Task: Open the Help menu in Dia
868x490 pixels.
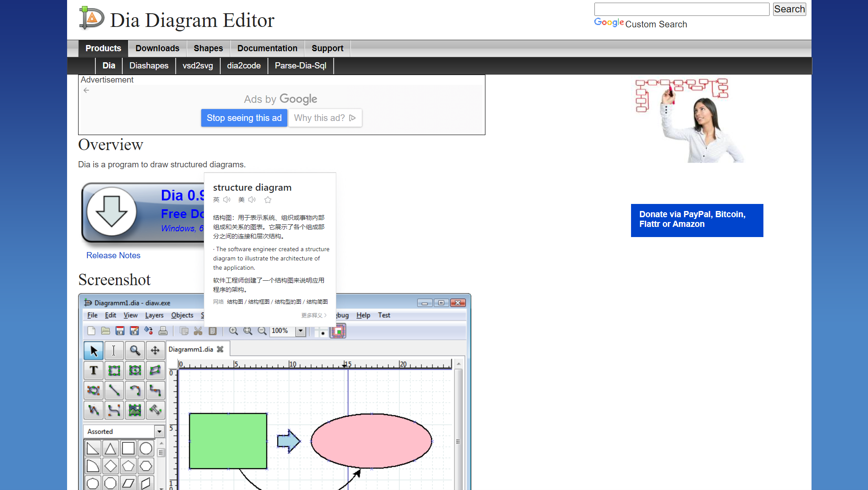Action: [x=363, y=315]
